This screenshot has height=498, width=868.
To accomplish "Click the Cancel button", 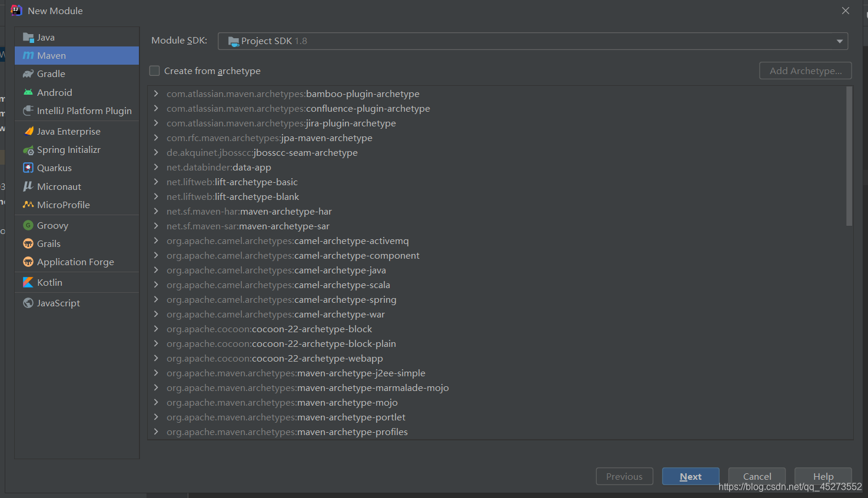I will (757, 476).
